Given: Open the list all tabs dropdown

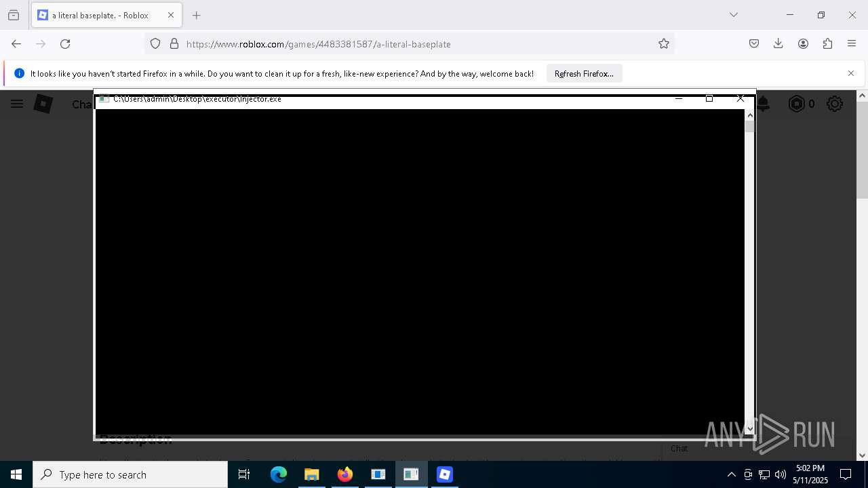Looking at the screenshot, I should 733,15.
